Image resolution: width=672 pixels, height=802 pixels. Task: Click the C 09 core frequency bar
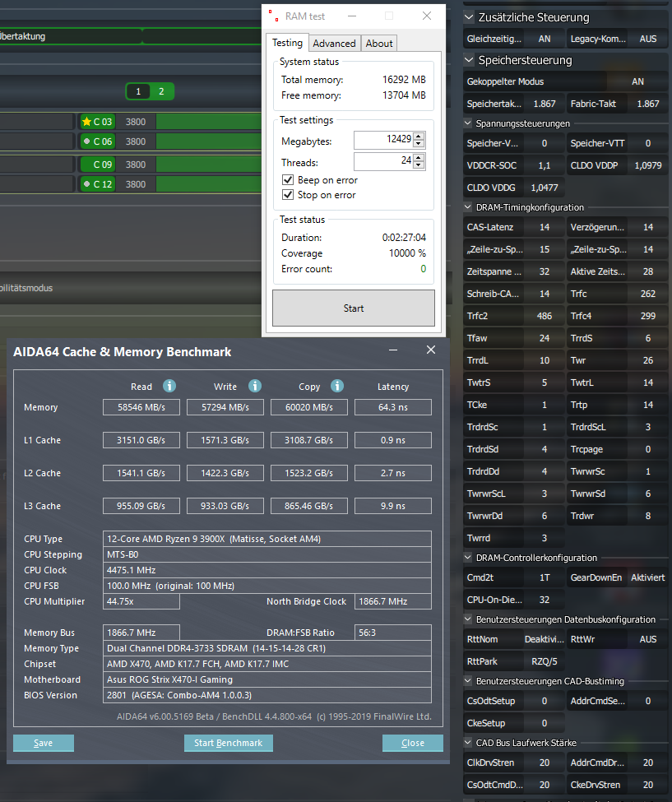(x=209, y=165)
